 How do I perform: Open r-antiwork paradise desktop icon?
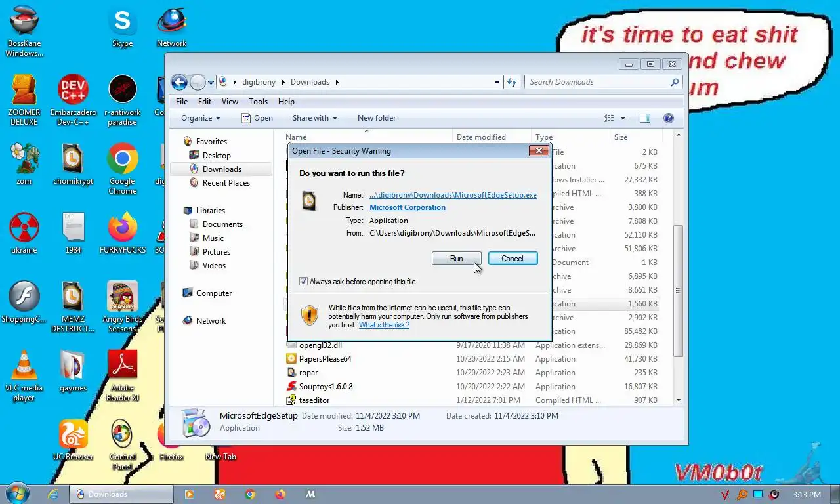pos(122,100)
